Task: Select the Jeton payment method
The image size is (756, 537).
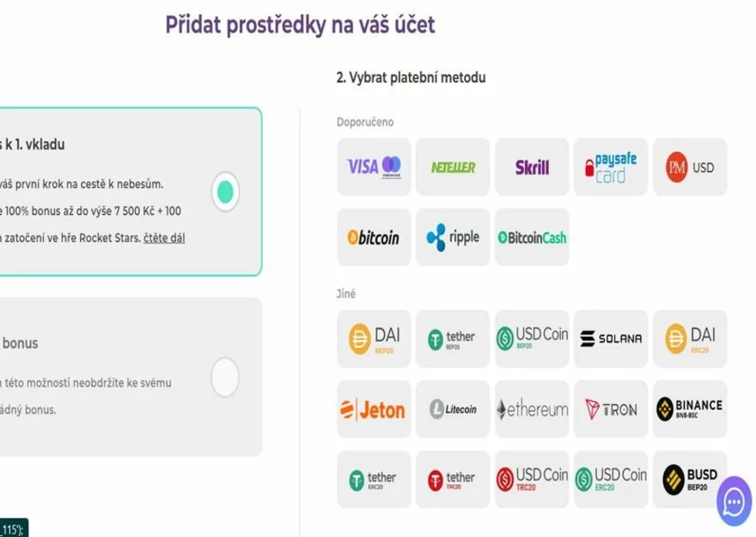Action: click(x=374, y=409)
